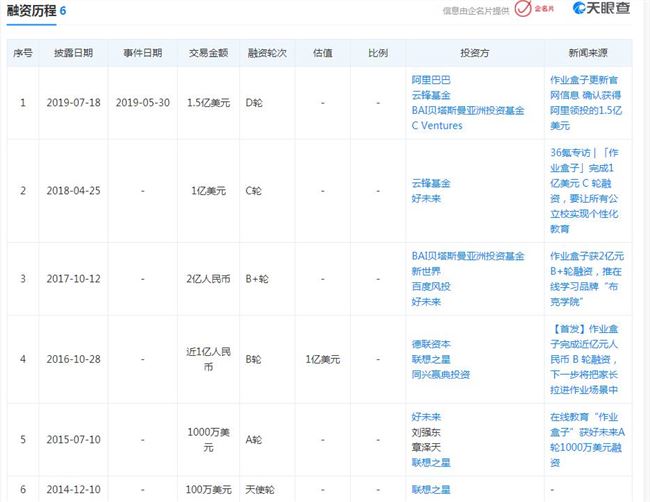Select disclosure date 2019-07-18
This screenshot has width=650, height=502.
pos(73,102)
